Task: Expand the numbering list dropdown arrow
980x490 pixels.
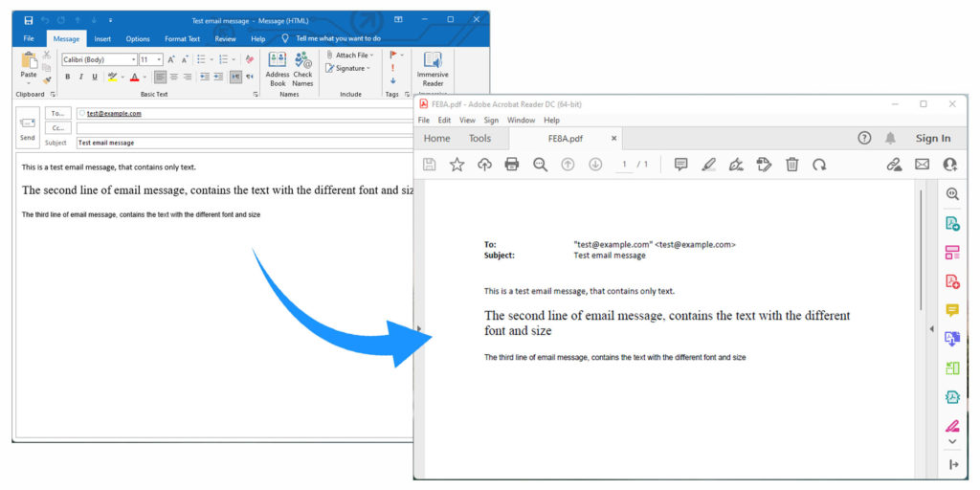Action: pyautogui.click(x=234, y=59)
